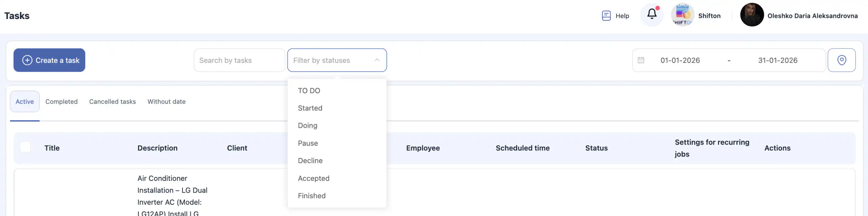Toggle the select-all tasks checkbox
Image resolution: width=868 pixels, height=216 pixels.
coord(25,147)
